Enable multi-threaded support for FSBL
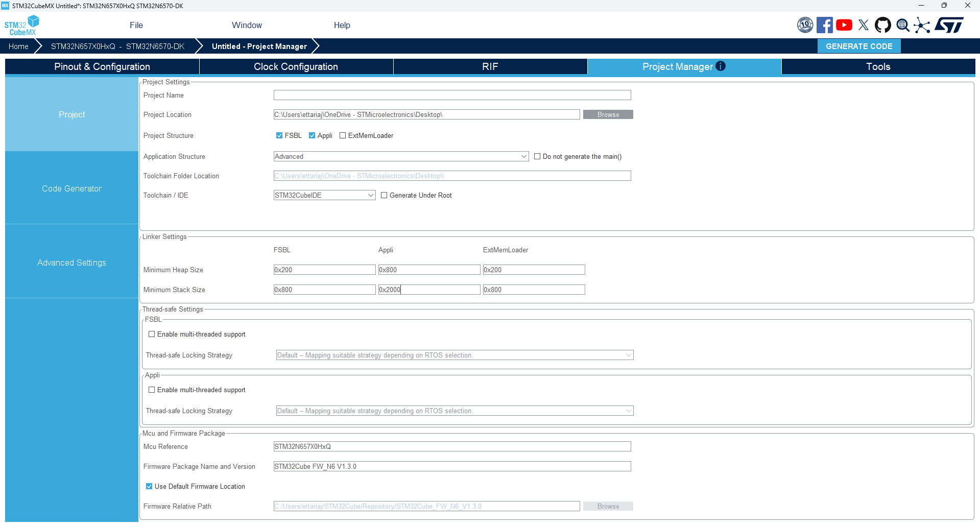Screen dimensions: 980x525 (x=152, y=334)
